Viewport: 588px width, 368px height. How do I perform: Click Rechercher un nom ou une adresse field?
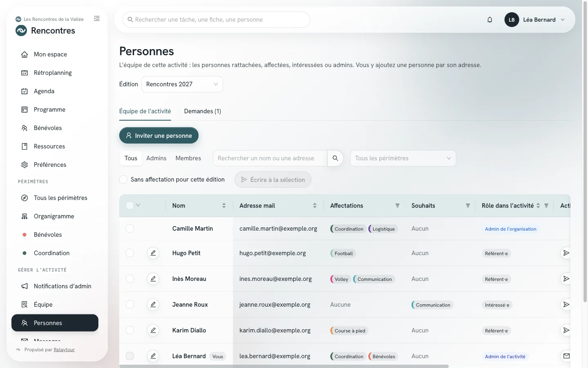(x=270, y=158)
